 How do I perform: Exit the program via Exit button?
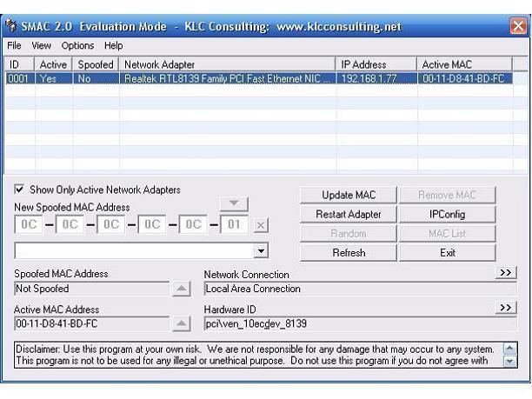pos(447,253)
